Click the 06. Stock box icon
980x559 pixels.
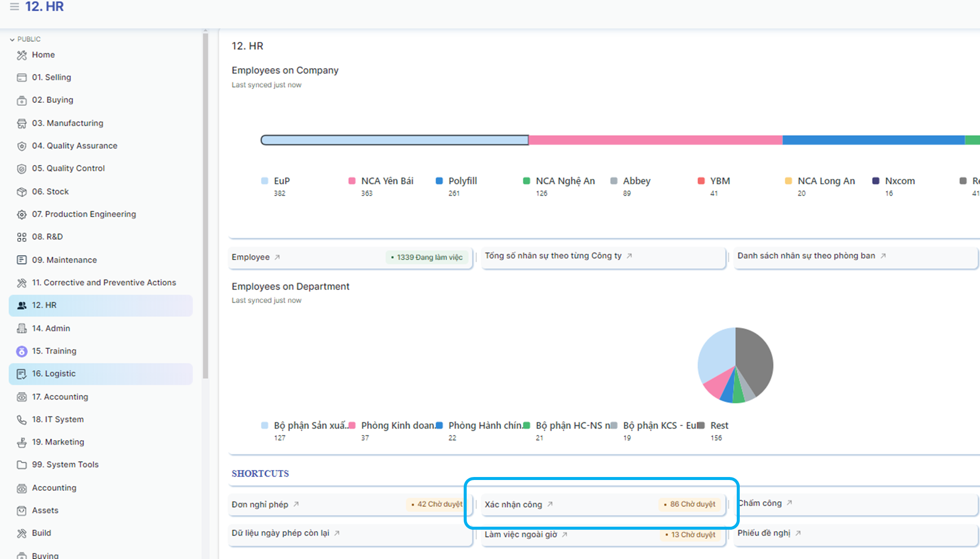(x=21, y=192)
